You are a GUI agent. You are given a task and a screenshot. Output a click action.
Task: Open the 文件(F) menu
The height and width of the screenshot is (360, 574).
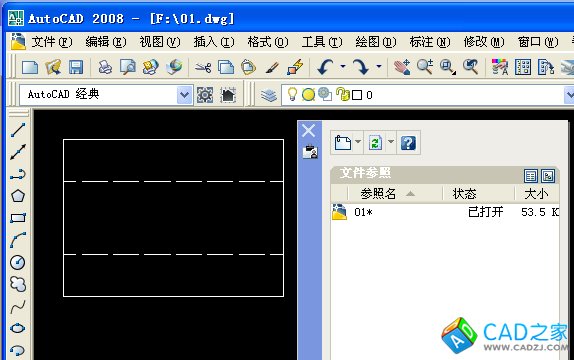click(52, 42)
